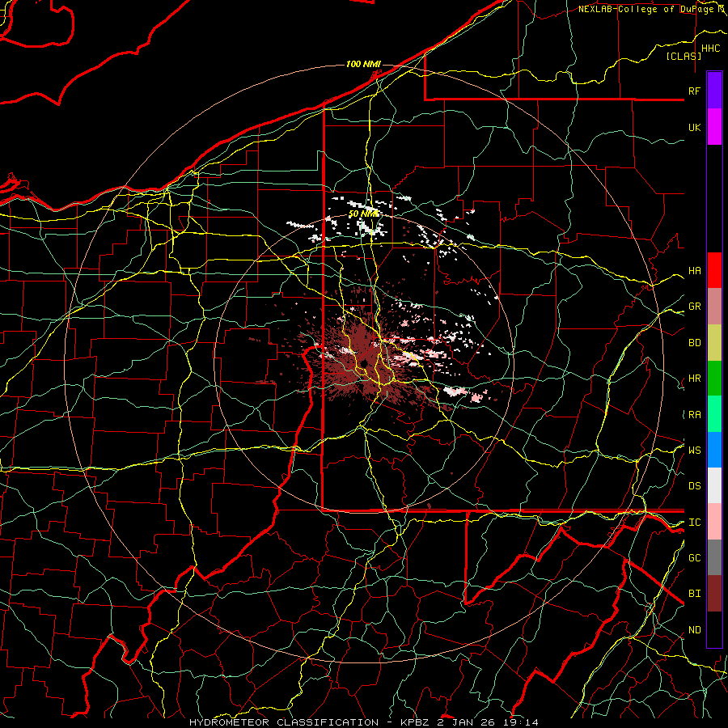The image size is (728, 728).
Task: Click the UK legend label
Action: tap(694, 127)
